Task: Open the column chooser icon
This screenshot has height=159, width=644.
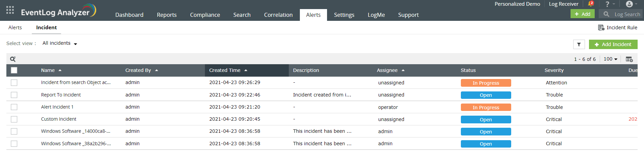Action: 629,59
